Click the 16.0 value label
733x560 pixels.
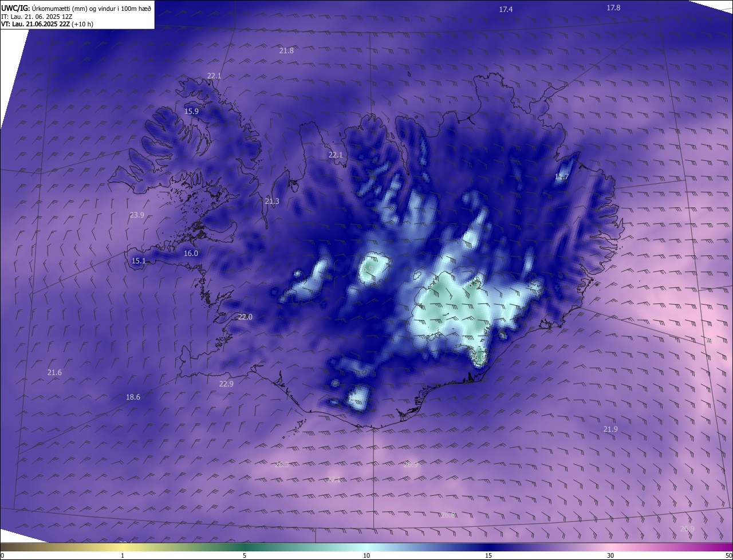[x=191, y=254]
